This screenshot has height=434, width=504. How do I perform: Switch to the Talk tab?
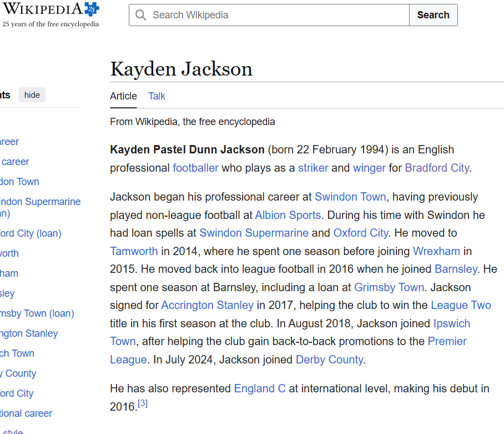pos(157,96)
